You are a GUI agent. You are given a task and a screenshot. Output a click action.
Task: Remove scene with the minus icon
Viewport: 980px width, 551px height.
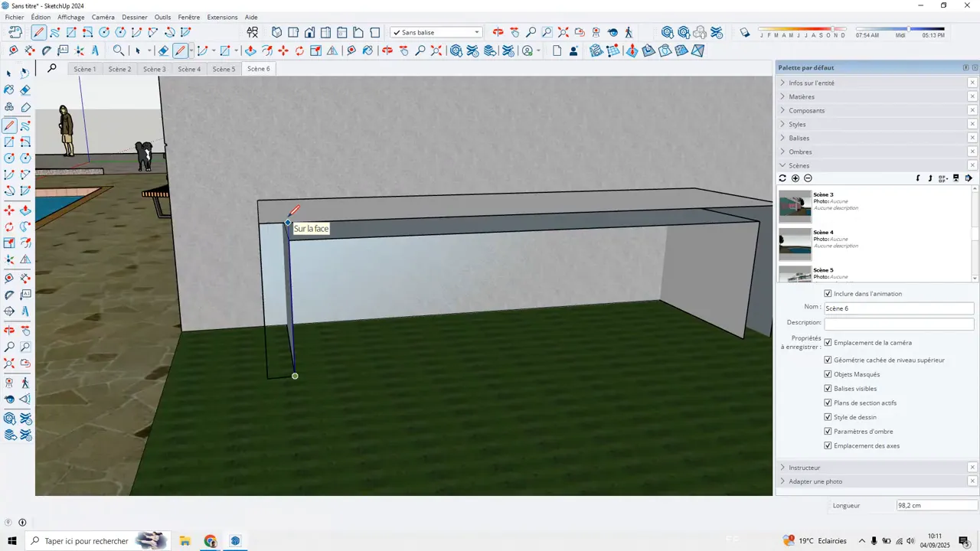808,178
